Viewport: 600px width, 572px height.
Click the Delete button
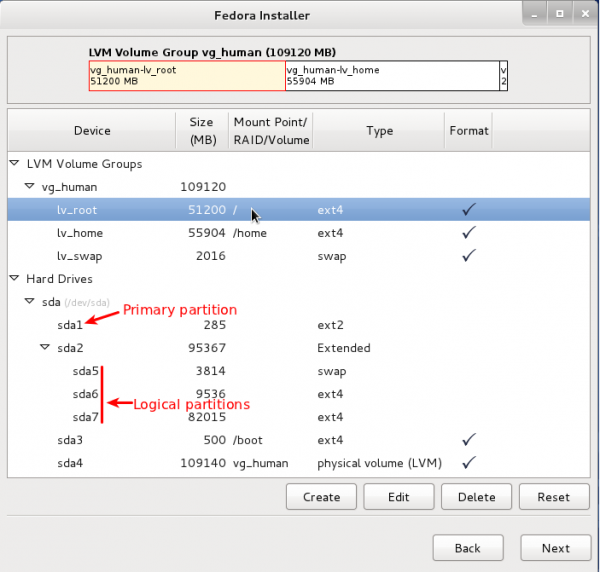pos(476,497)
